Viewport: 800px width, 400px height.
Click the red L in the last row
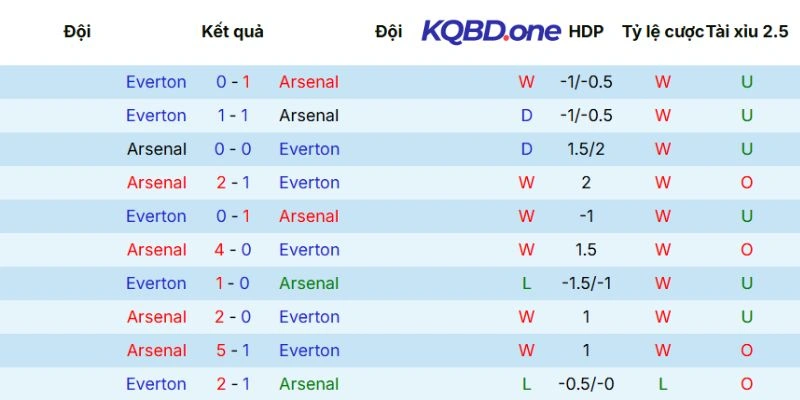coord(662,384)
